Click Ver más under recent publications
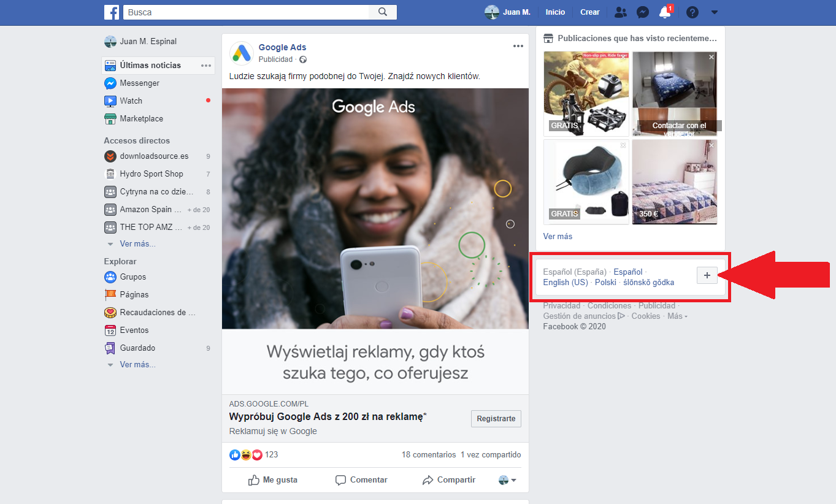The width and height of the screenshot is (836, 504). point(558,237)
